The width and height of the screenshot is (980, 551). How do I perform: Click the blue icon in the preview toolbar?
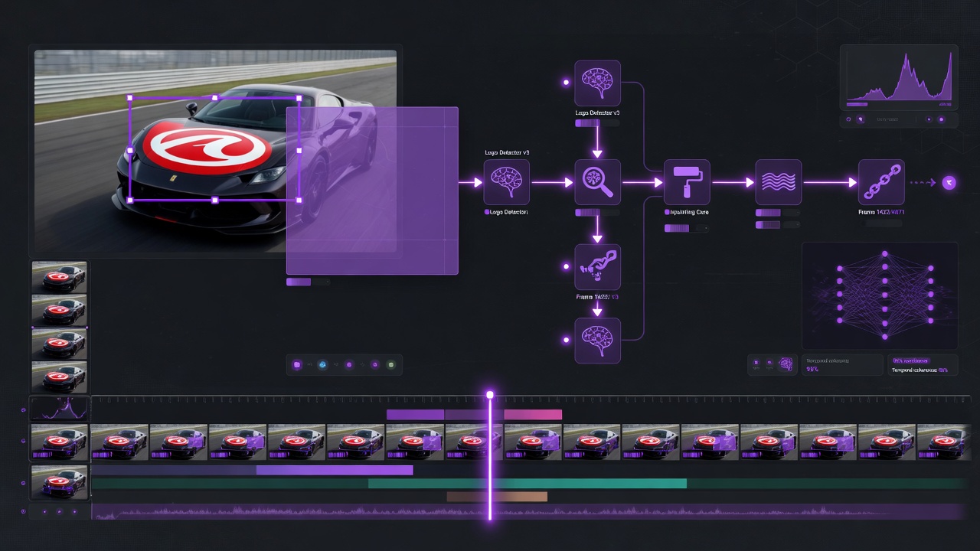[322, 365]
